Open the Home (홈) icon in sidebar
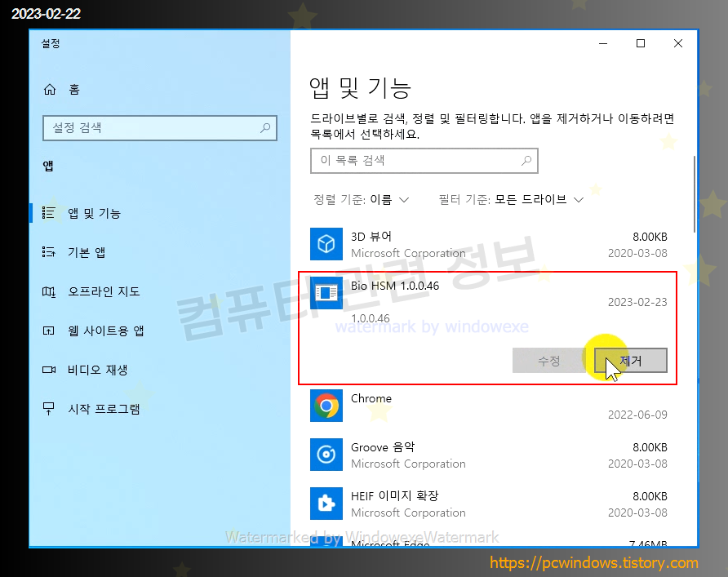 [50, 89]
